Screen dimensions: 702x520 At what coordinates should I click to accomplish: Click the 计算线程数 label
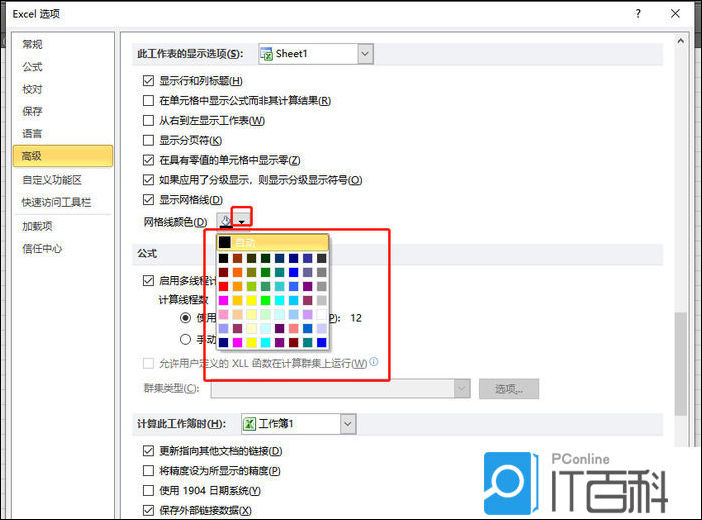click(184, 300)
